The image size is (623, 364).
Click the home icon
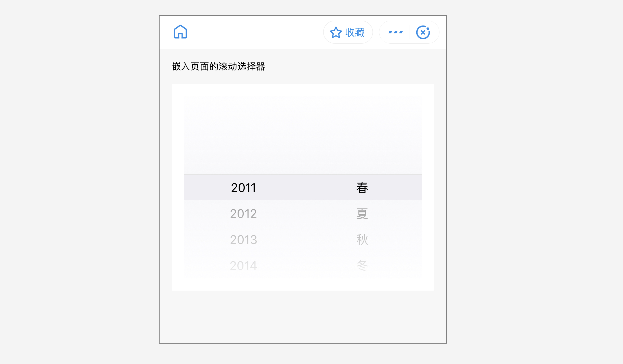[x=181, y=32]
